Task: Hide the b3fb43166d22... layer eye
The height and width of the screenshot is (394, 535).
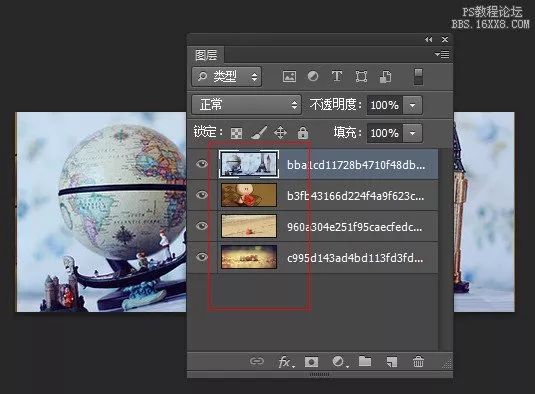Action: click(202, 195)
